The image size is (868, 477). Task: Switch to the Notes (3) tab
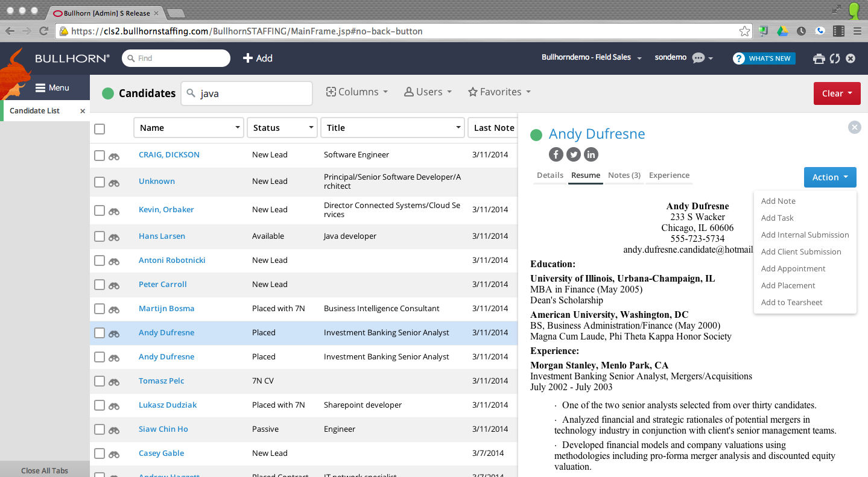[624, 175]
